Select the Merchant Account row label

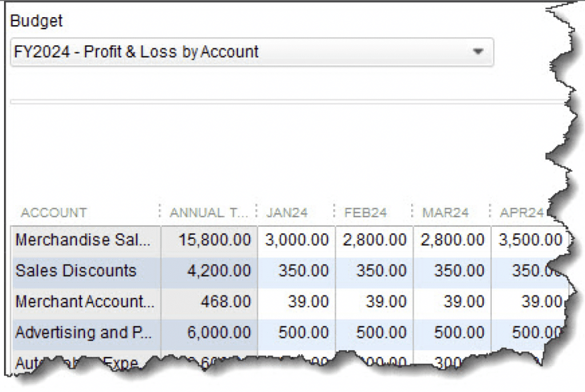pyautogui.click(x=85, y=301)
